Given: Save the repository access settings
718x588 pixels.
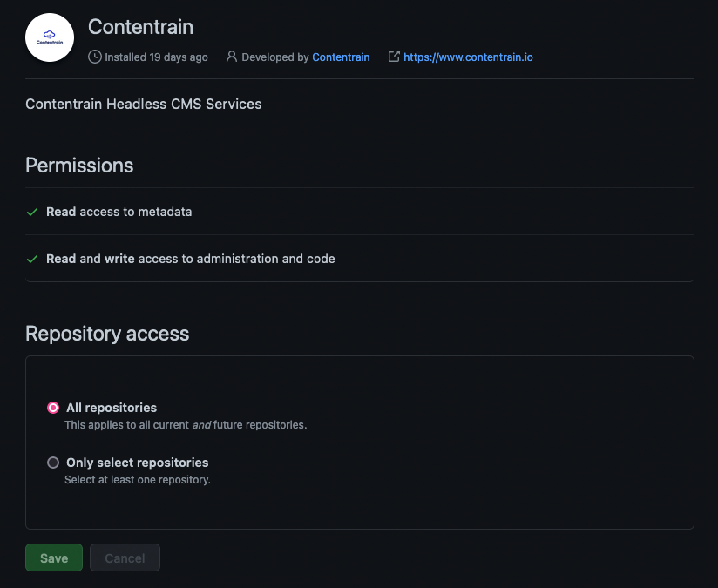Looking at the screenshot, I should 54,558.
